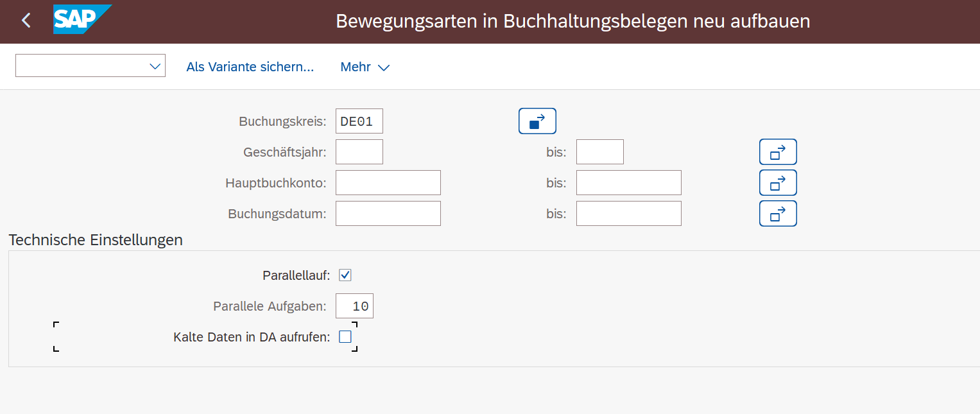Image resolution: width=980 pixels, height=414 pixels.
Task: Click the Geschäftsjahr bis field
Action: click(x=599, y=152)
